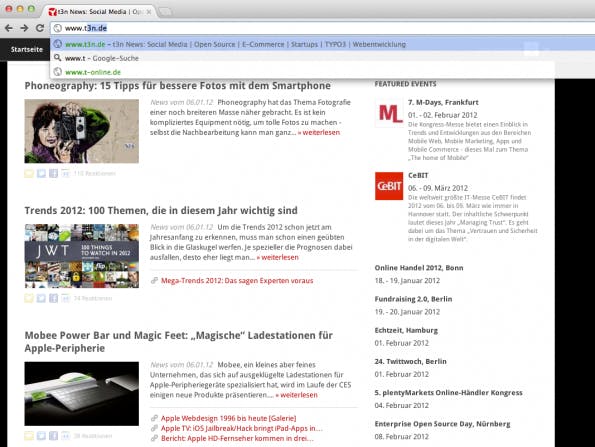
Task: Open Bericht: Apple HD-Fernseher link
Action: coord(237,438)
